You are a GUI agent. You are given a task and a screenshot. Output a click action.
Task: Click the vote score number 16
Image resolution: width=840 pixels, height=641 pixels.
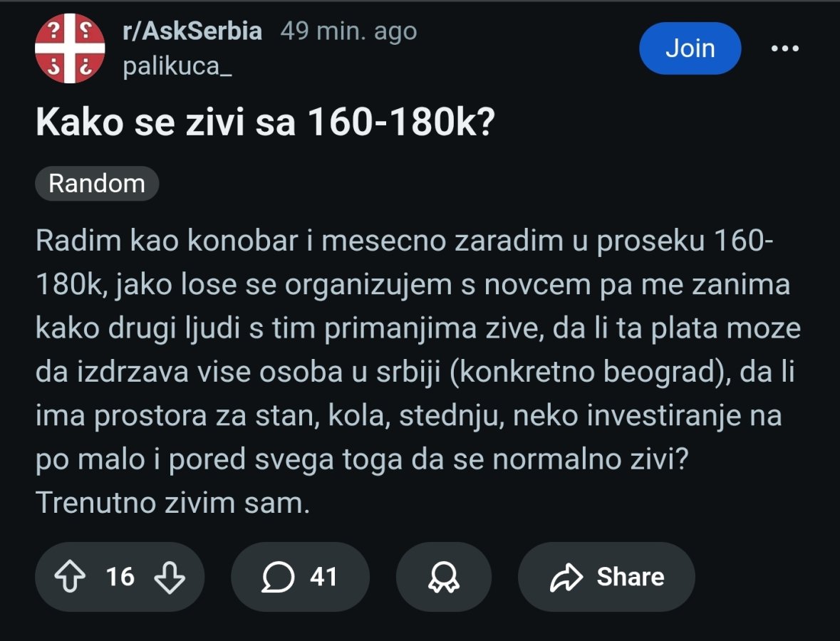(x=120, y=577)
